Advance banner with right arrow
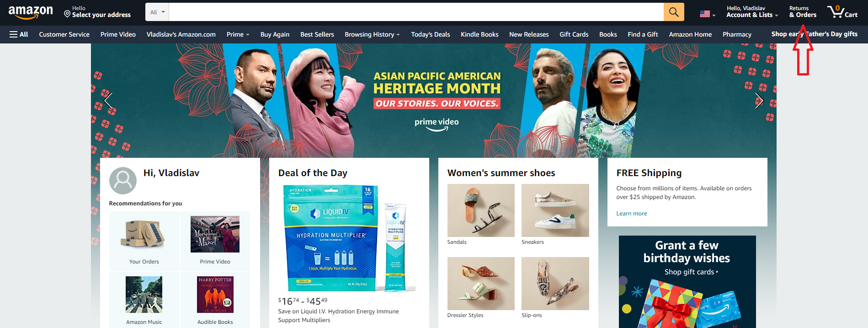The image size is (868, 328). [x=759, y=100]
